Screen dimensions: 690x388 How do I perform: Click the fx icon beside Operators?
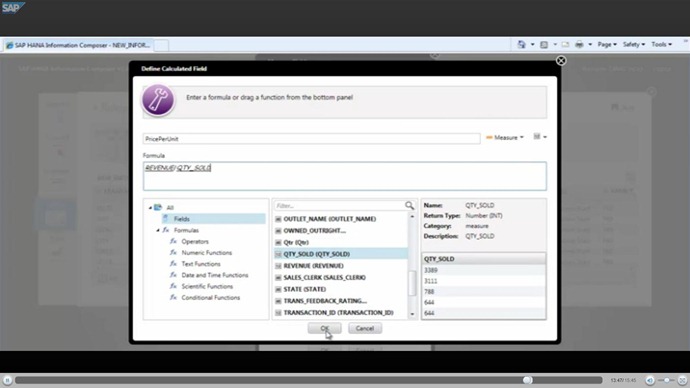coord(173,242)
